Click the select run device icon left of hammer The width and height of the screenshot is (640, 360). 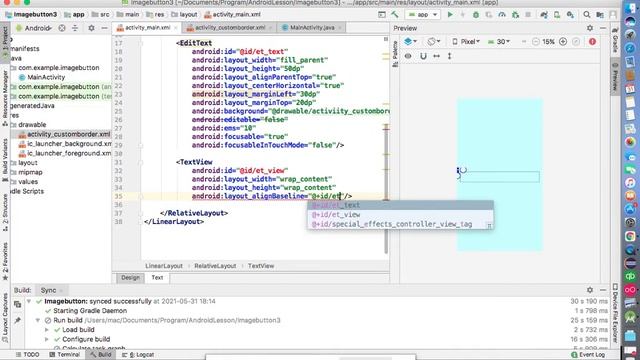tap(382, 15)
